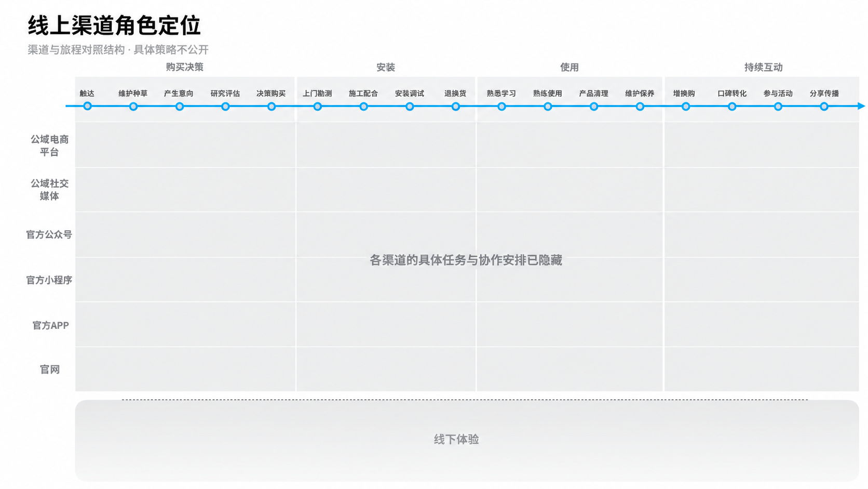
Task: Select the 官方小程序 row label
Action: coord(49,280)
